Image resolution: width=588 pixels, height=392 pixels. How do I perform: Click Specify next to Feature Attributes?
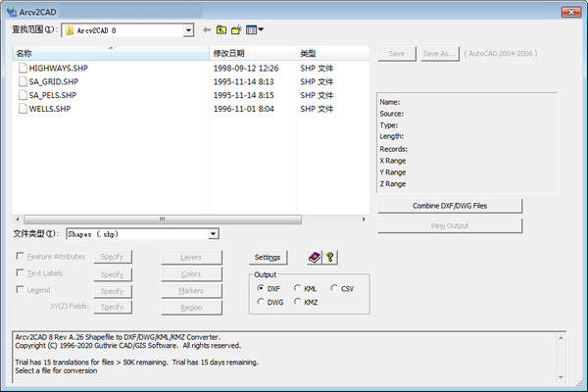pos(113,257)
